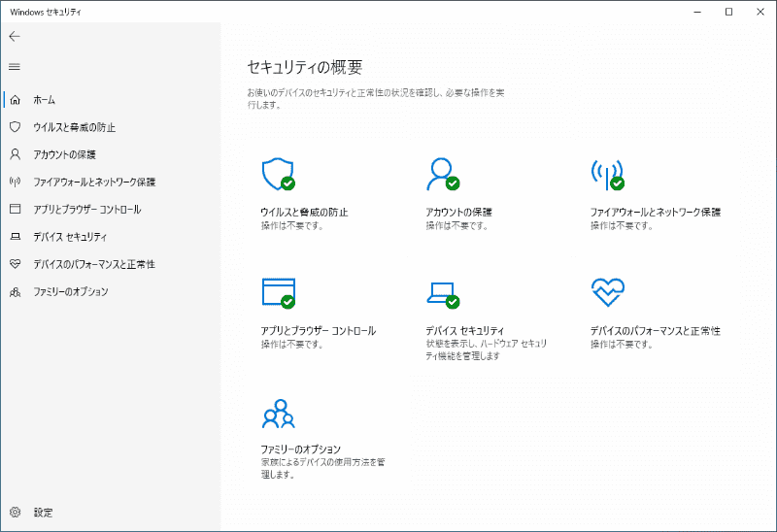Image resolution: width=777 pixels, height=532 pixels.
Task: Select ウイルスと脅威の防止 in the sidebar
Action: pyautogui.click(x=74, y=127)
